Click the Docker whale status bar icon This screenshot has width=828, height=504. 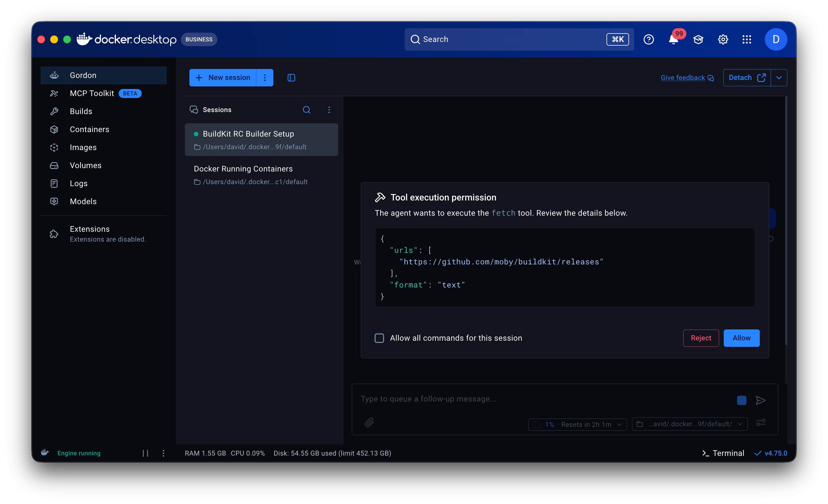coord(45,452)
